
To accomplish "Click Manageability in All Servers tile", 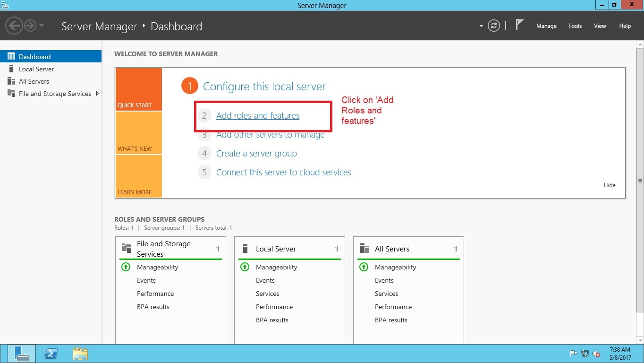I will coord(396,267).
